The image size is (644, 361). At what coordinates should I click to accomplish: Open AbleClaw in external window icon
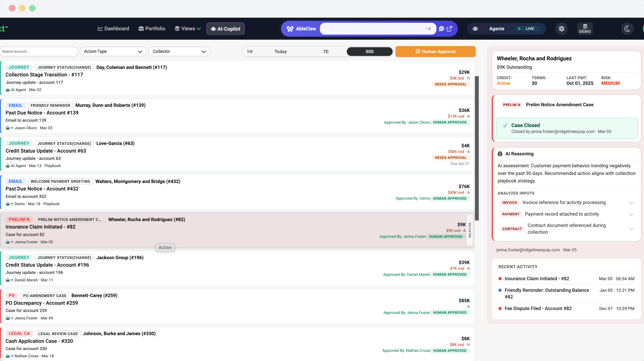click(450, 29)
